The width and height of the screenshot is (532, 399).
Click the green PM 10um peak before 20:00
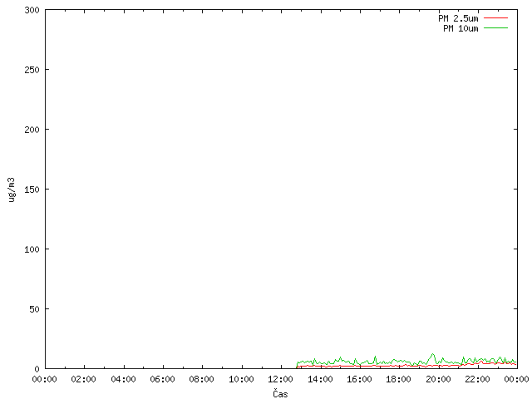pyautogui.click(x=432, y=354)
